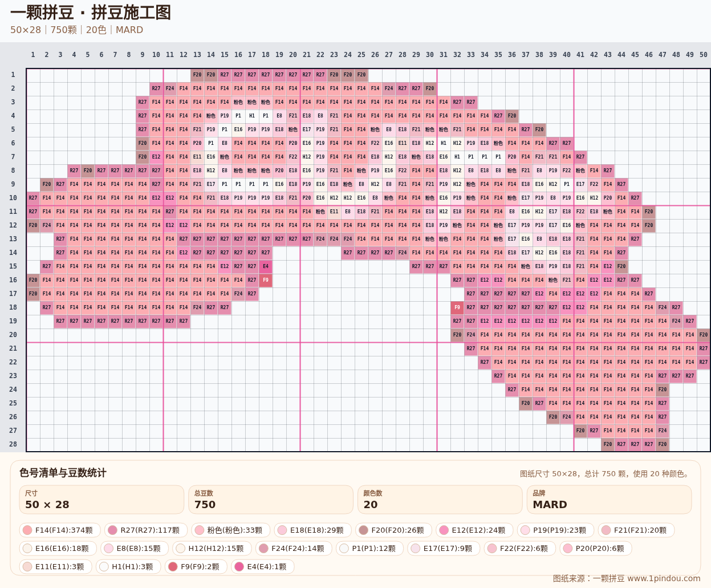Viewport: 711px width, 588px height.
Task: Select the F20(F20):26颗 color chip
Action: click(x=393, y=530)
